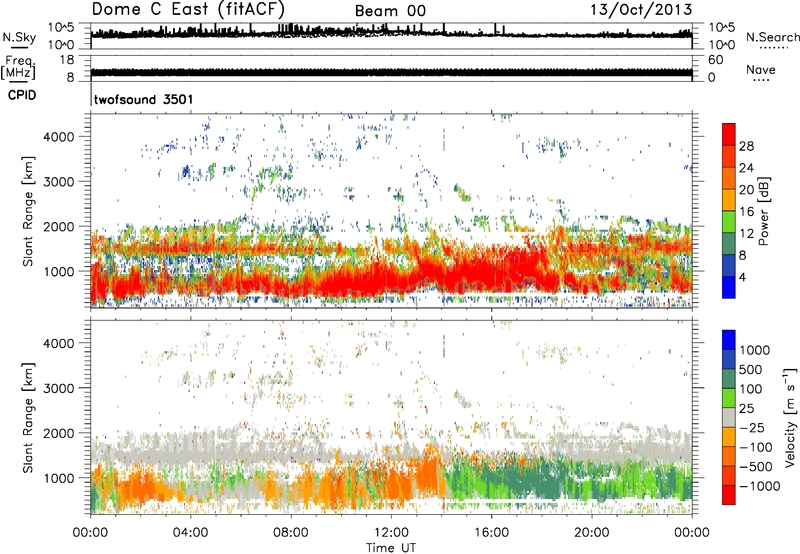This screenshot has width=800, height=554.
Task: Click the '-500' velocity colorbar tick
Action: (x=756, y=467)
